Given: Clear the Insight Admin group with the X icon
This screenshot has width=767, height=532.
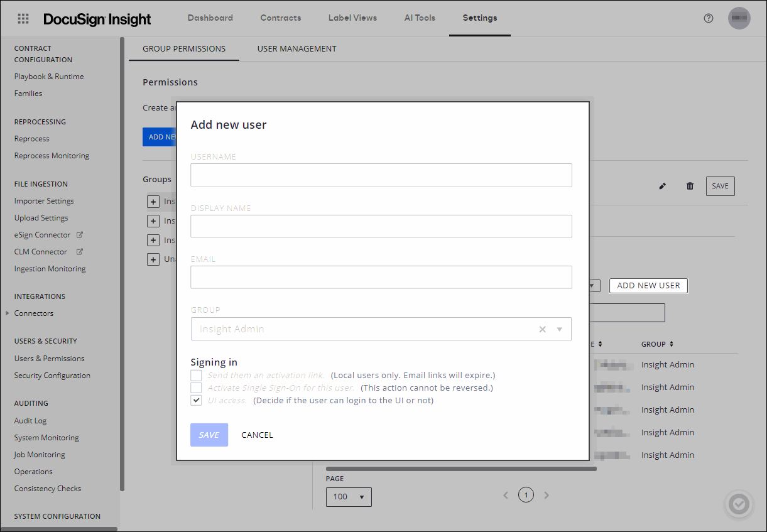Looking at the screenshot, I should tap(542, 329).
